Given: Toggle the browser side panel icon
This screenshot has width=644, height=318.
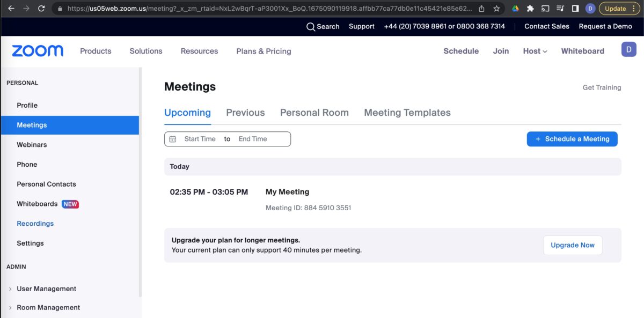Looking at the screenshot, I should [x=575, y=9].
